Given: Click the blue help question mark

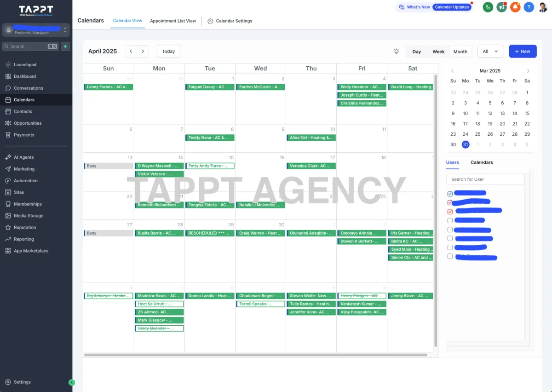Looking at the screenshot, I should [x=529, y=7].
